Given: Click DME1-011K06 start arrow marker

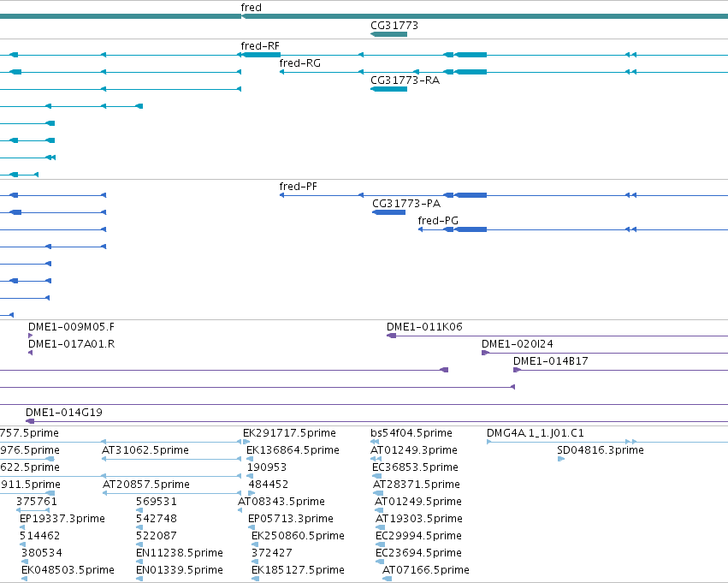Looking at the screenshot, I should (392, 336).
